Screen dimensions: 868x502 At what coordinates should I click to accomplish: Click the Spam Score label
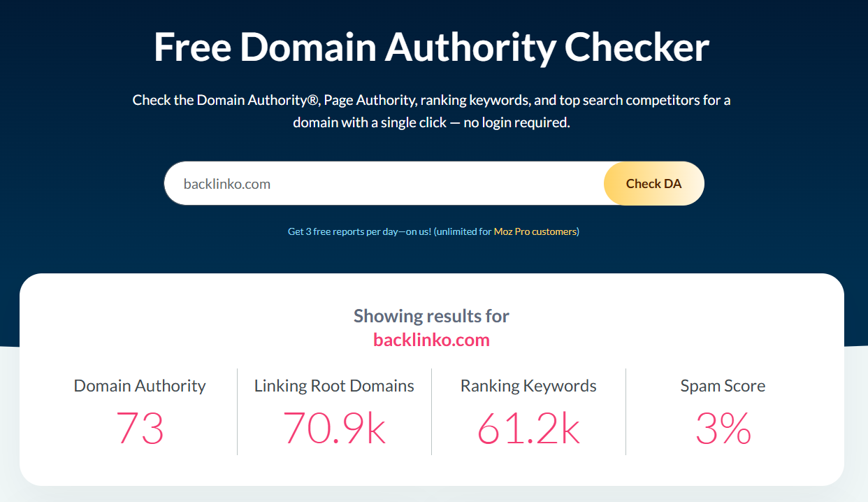click(x=723, y=386)
